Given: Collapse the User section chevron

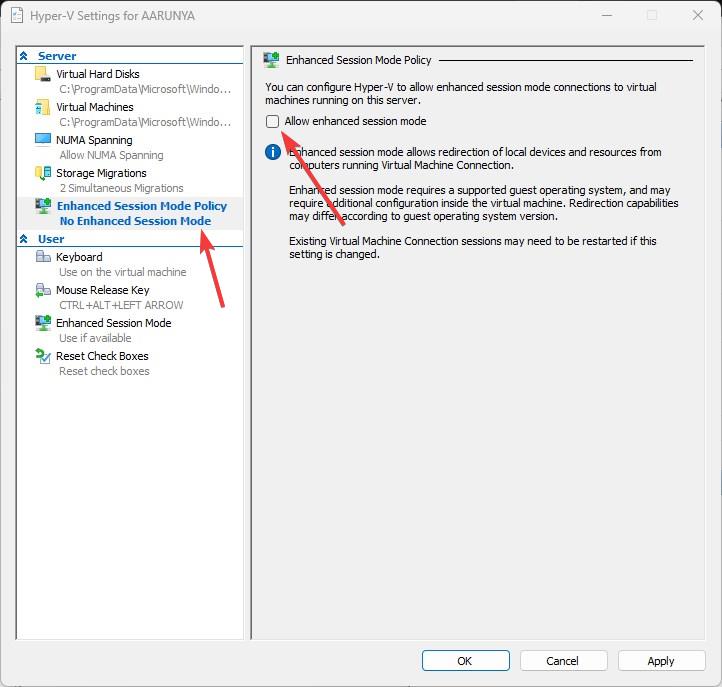Looking at the screenshot, I should (23, 239).
